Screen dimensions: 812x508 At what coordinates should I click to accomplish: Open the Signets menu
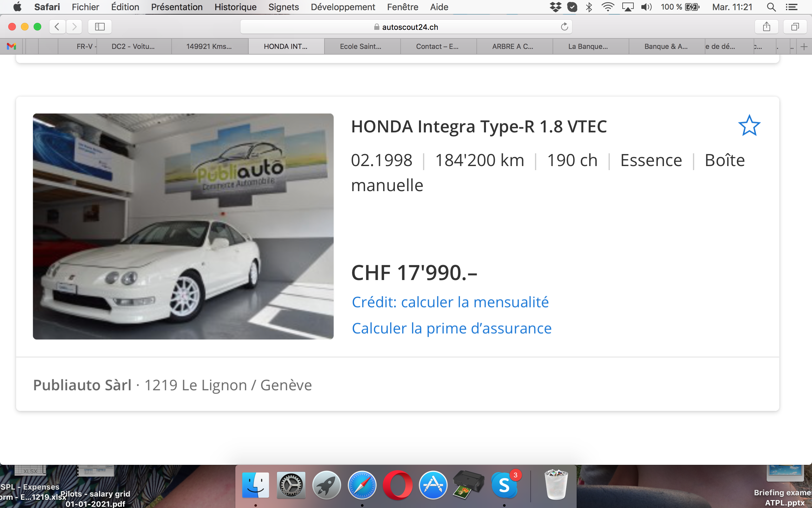[x=284, y=7]
